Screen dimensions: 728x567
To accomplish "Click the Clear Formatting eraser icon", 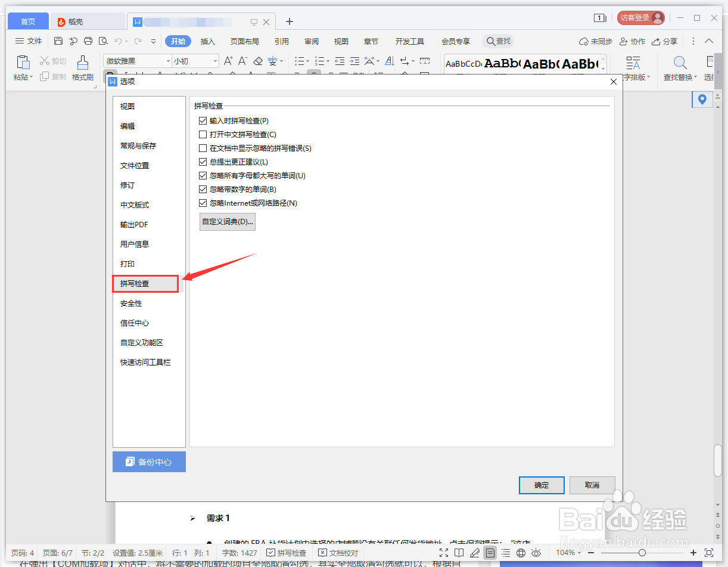I will click(x=258, y=61).
